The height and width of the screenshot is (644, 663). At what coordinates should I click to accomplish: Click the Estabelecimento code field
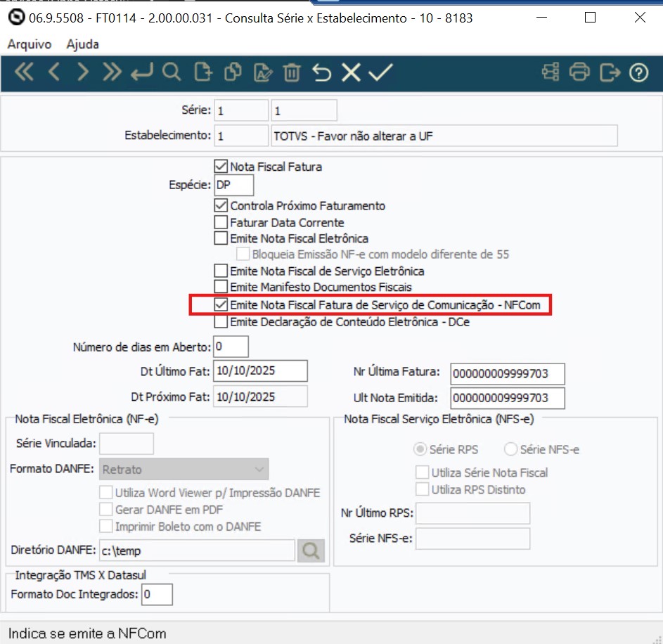click(241, 136)
